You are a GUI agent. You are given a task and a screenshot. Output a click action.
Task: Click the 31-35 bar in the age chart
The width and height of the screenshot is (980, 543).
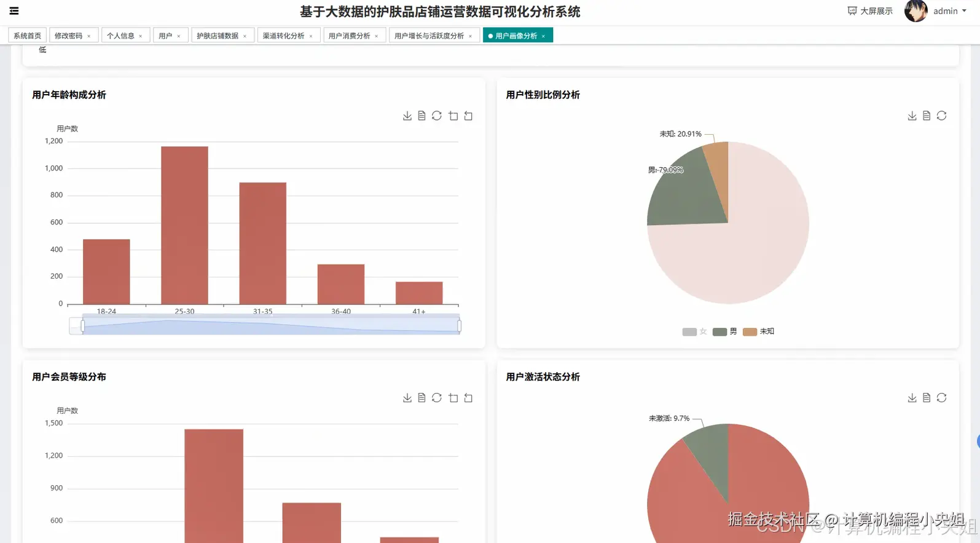[x=263, y=244]
